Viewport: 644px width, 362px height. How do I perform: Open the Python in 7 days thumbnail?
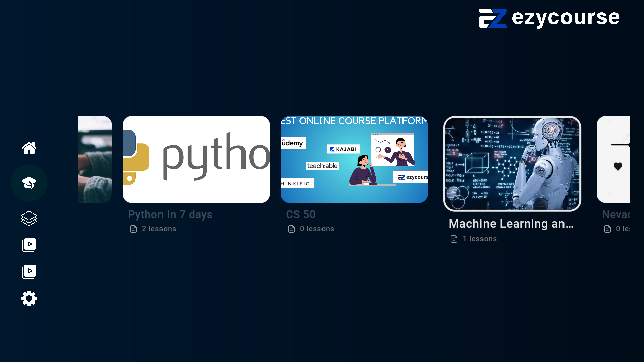click(x=196, y=159)
